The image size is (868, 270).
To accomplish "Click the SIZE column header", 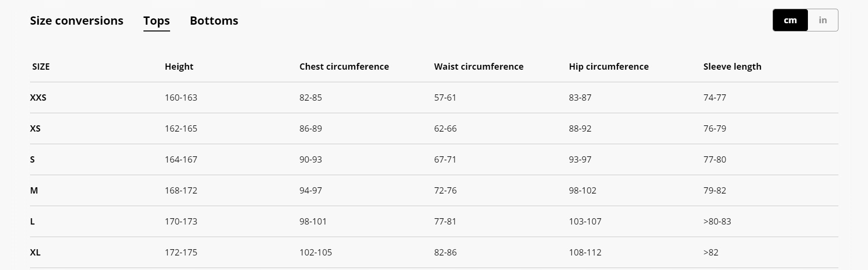I will pos(41,67).
